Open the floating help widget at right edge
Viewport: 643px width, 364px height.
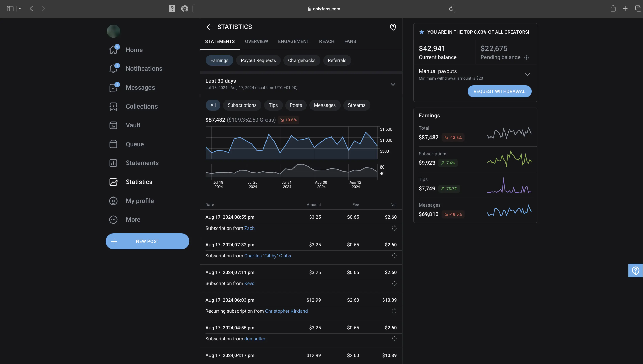635,270
